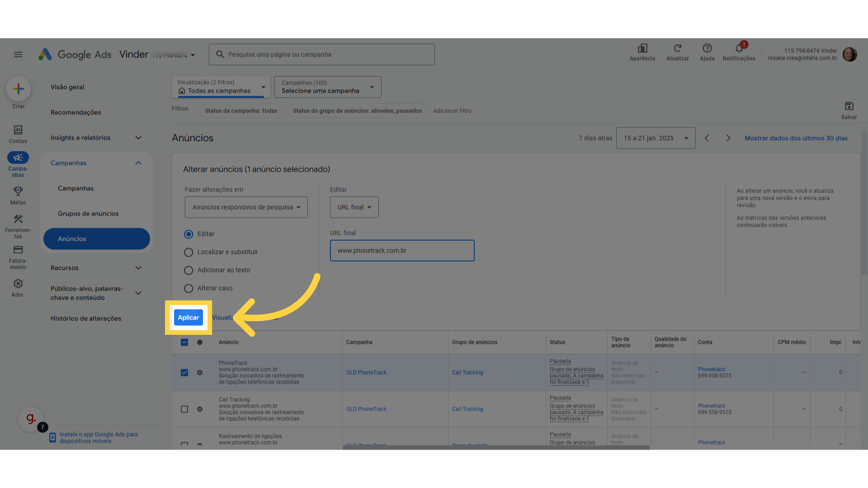This screenshot has width=868, height=488.
Task: Click Status da campanha: Todas filter chip
Action: (x=241, y=111)
